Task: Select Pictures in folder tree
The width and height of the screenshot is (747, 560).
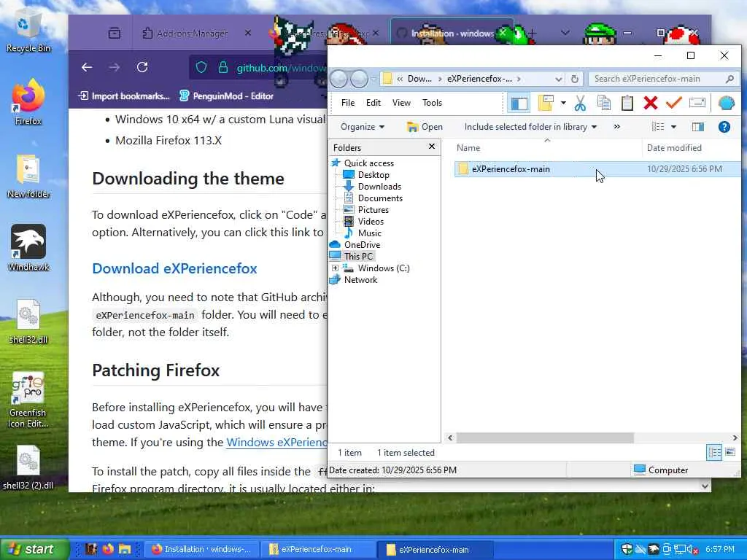Action: 373,210
